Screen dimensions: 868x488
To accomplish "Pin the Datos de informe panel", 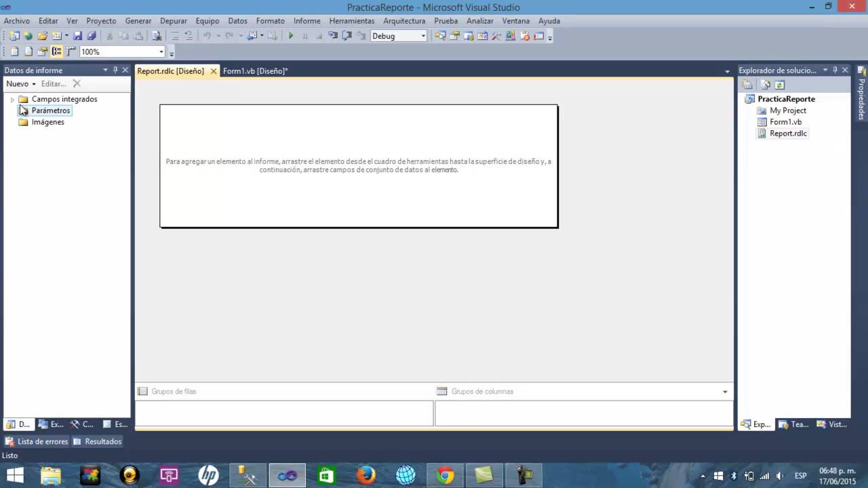I will 115,70.
